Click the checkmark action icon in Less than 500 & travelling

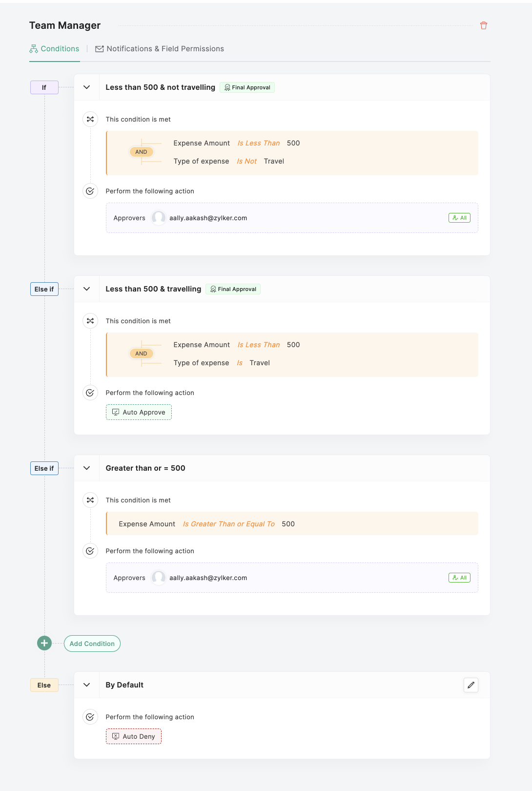click(x=90, y=393)
